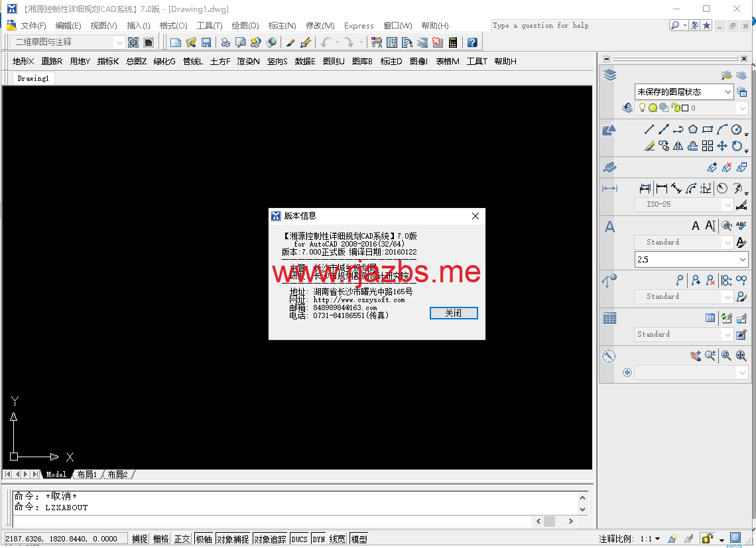Toggle 正交 ortho mode in status bar
Image resolution: width=756 pixels, height=548 pixels.
tap(182, 539)
